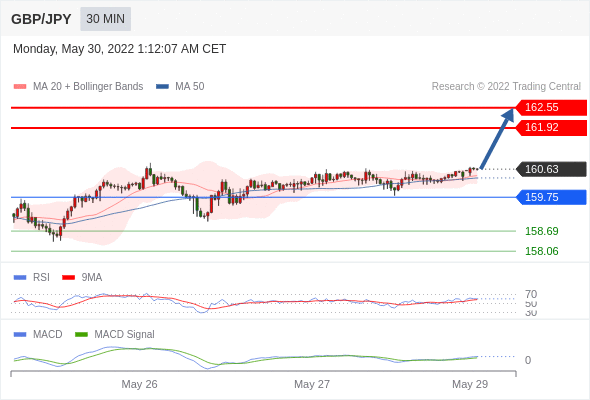Select the 162.55 red resistance price tag
This screenshot has width=590, height=400.
tap(550, 108)
